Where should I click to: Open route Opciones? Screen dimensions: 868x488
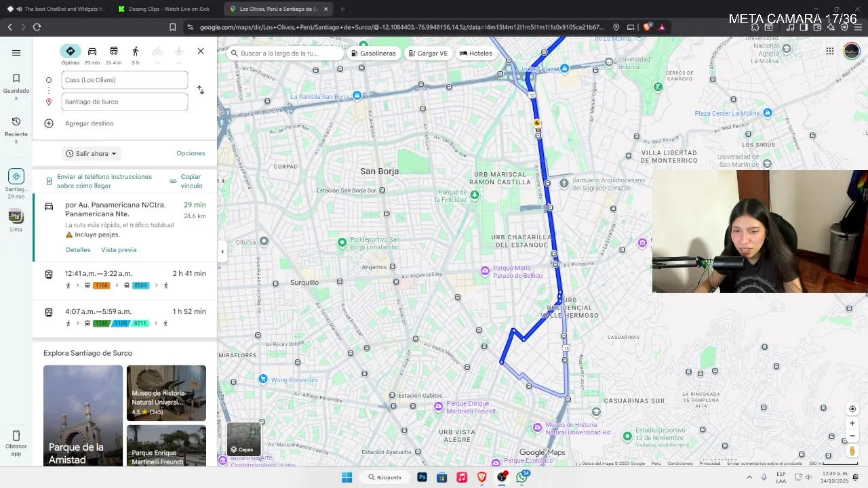pyautogui.click(x=191, y=153)
